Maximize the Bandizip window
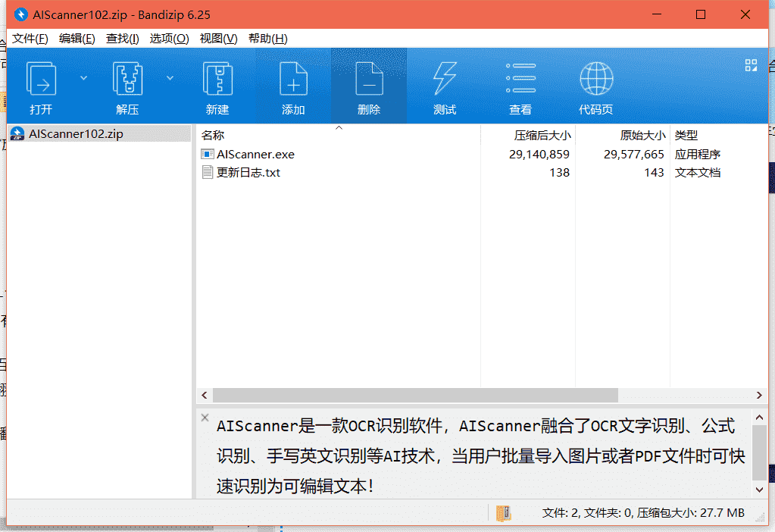 [700, 14]
